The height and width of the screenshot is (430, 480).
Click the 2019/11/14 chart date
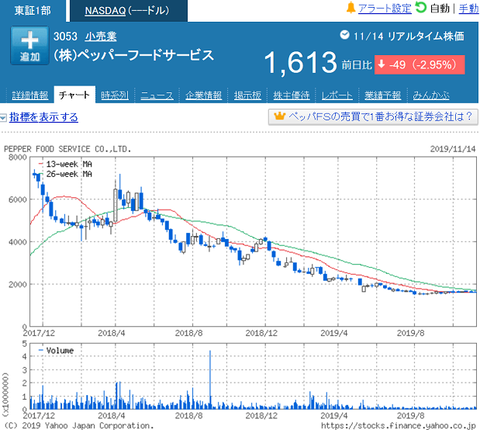click(453, 149)
